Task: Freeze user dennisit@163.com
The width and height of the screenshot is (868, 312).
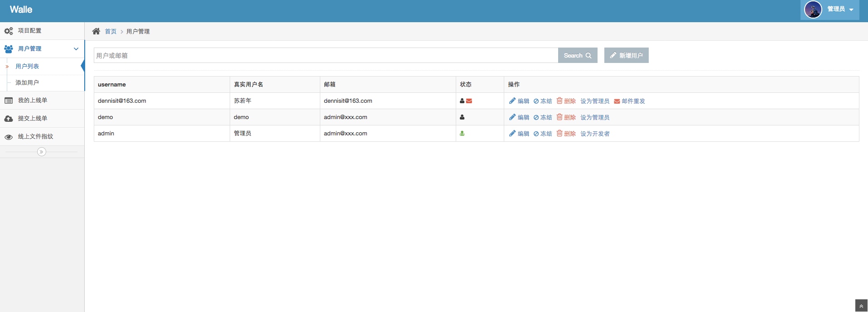Action: coord(543,101)
